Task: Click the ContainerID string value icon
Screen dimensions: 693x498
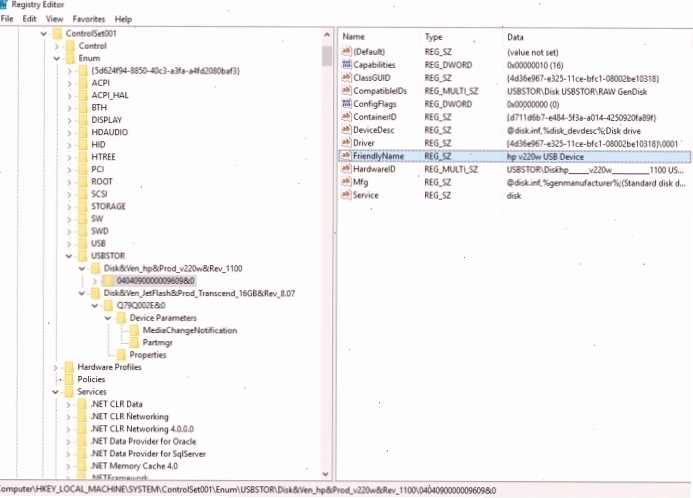Action: coord(346,117)
